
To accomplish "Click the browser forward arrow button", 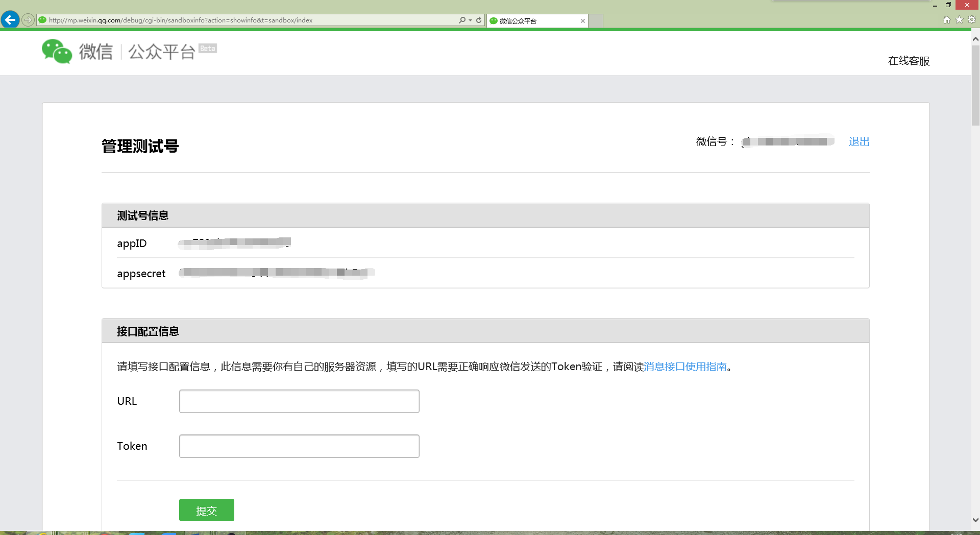I will 28,20.
